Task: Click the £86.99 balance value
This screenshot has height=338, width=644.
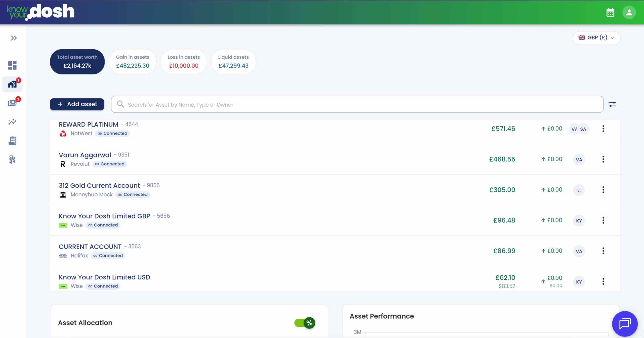Action: (x=504, y=251)
